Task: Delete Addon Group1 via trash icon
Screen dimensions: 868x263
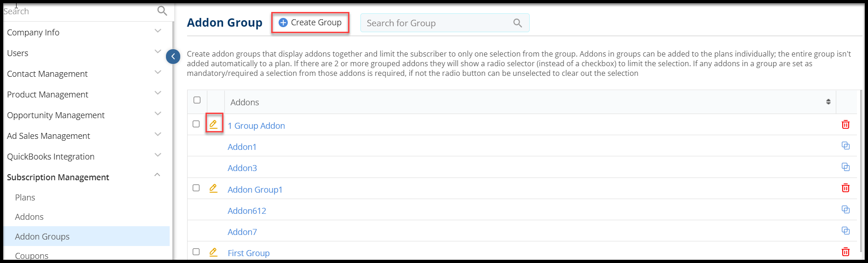Action: (845, 188)
